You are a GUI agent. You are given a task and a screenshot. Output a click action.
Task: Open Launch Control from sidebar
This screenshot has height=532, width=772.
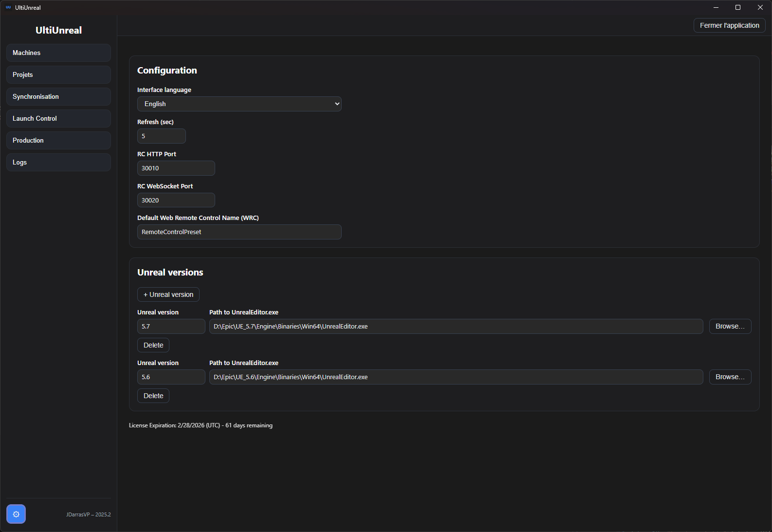coord(58,118)
